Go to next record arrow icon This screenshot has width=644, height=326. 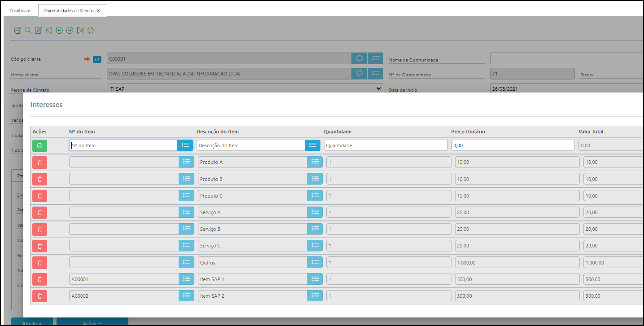pyautogui.click(x=70, y=31)
